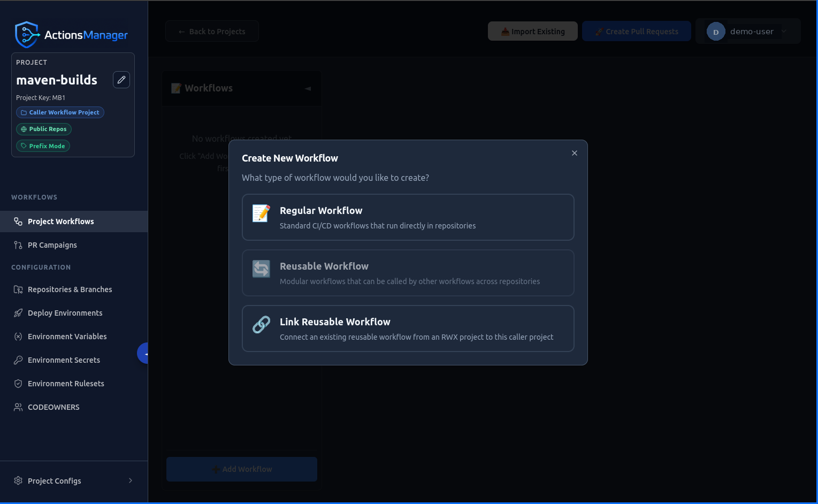Click the Project Key: MB1 text
The height and width of the screenshot is (504, 818).
(x=41, y=98)
